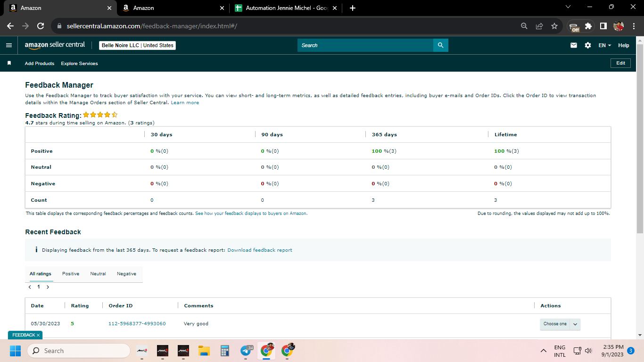Toggle the Chrome side panel
This screenshot has height=362, width=644.
603,26
